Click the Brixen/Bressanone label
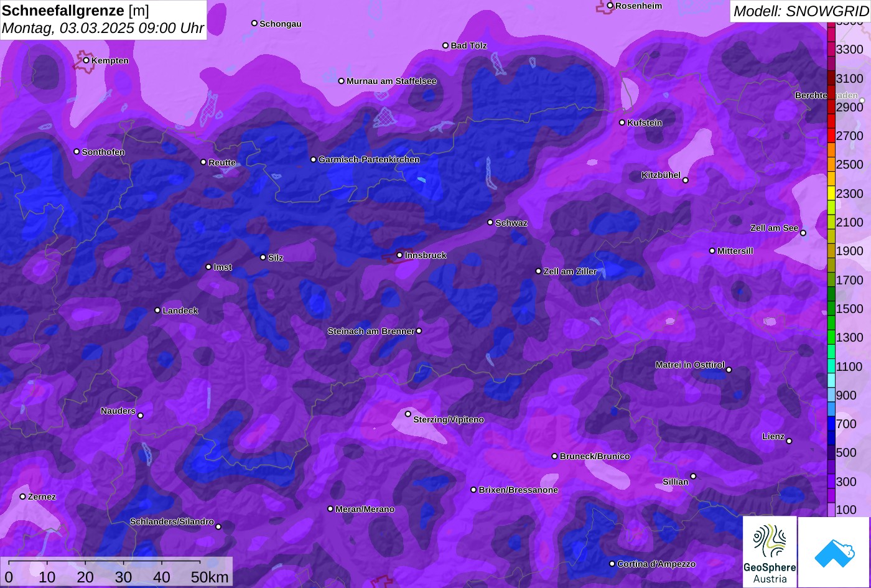The image size is (871, 588). point(518,490)
